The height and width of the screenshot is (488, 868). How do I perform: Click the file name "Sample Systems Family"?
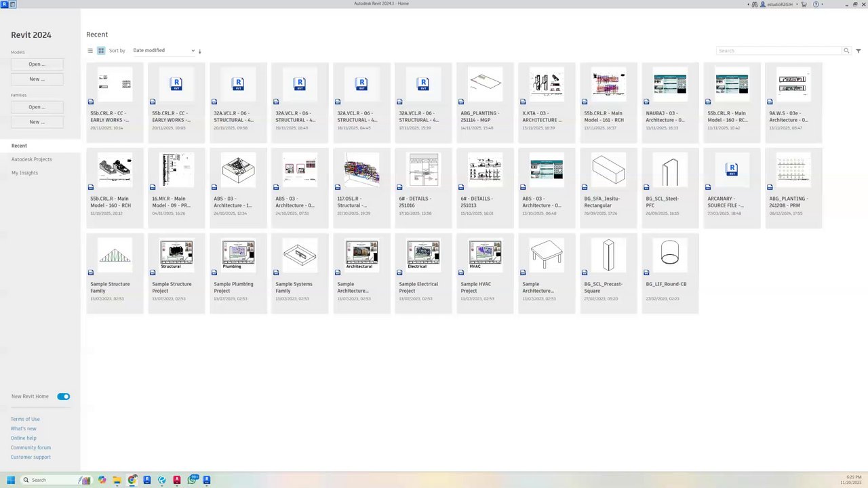[x=294, y=287]
